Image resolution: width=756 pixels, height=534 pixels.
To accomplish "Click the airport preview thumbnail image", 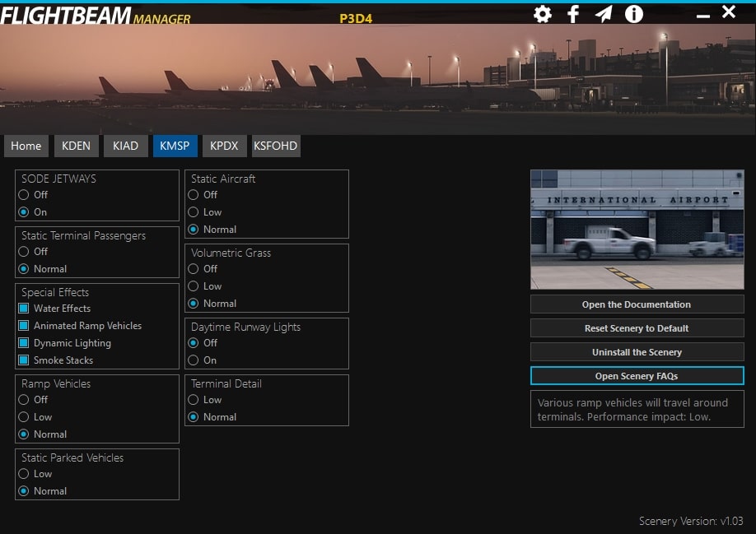I will pos(637,230).
